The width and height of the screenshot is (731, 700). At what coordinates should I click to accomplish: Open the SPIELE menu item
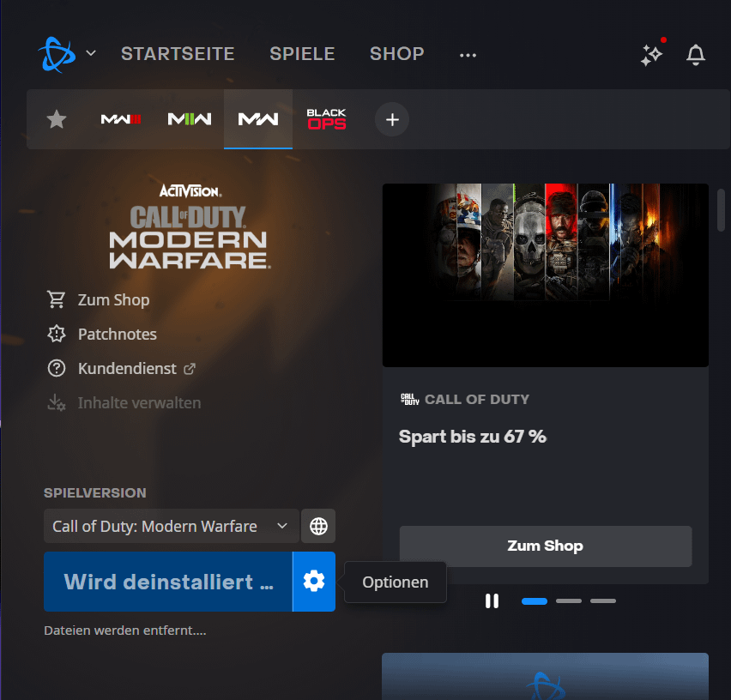coord(302,54)
